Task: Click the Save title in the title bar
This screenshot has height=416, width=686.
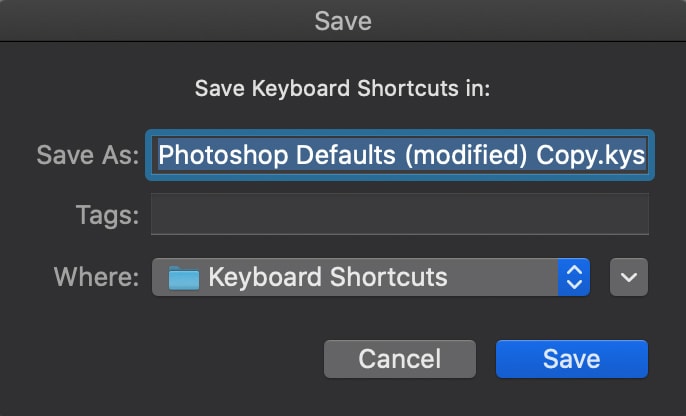Action: 343,21
